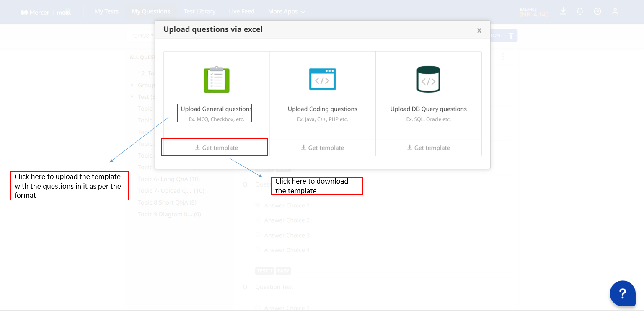Open the user profile icon

point(615,11)
